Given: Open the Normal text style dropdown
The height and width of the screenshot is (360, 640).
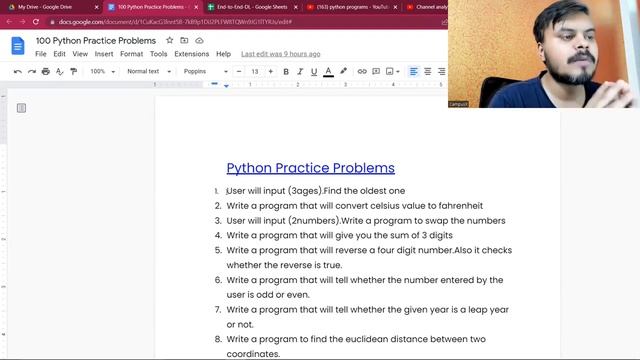Looking at the screenshot, I should coord(149,71).
